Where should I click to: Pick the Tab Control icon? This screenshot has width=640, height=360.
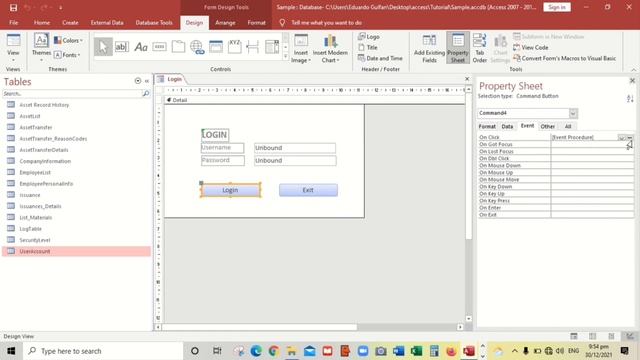point(178,47)
